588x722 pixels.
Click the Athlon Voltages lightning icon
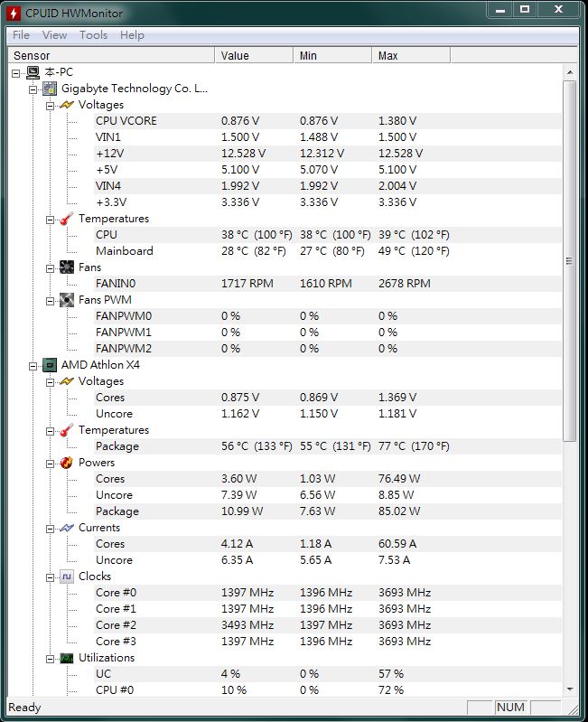pyautogui.click(x=67, y=381)
